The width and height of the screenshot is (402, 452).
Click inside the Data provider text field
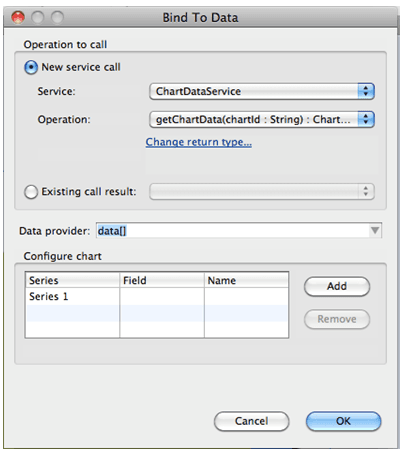233,230
